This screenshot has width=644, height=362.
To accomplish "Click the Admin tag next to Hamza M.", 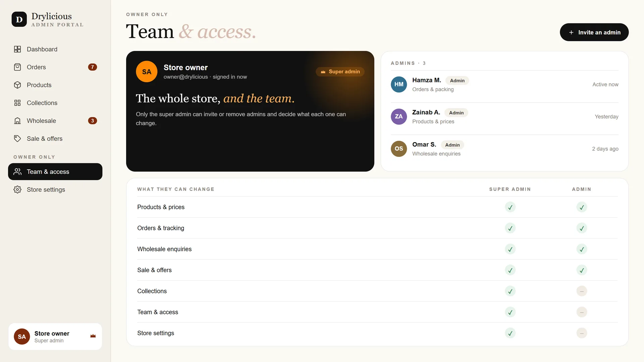I will pyautogui.click(x=457, y=80).
